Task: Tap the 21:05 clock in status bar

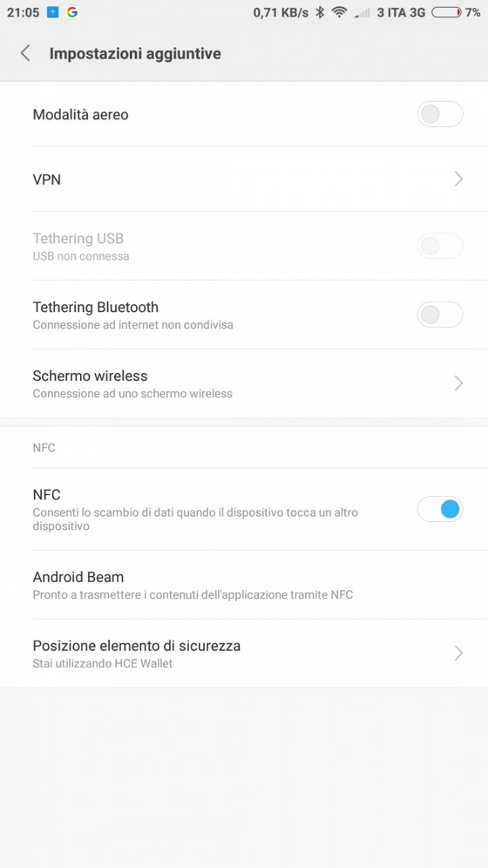Action: (24, 12)
